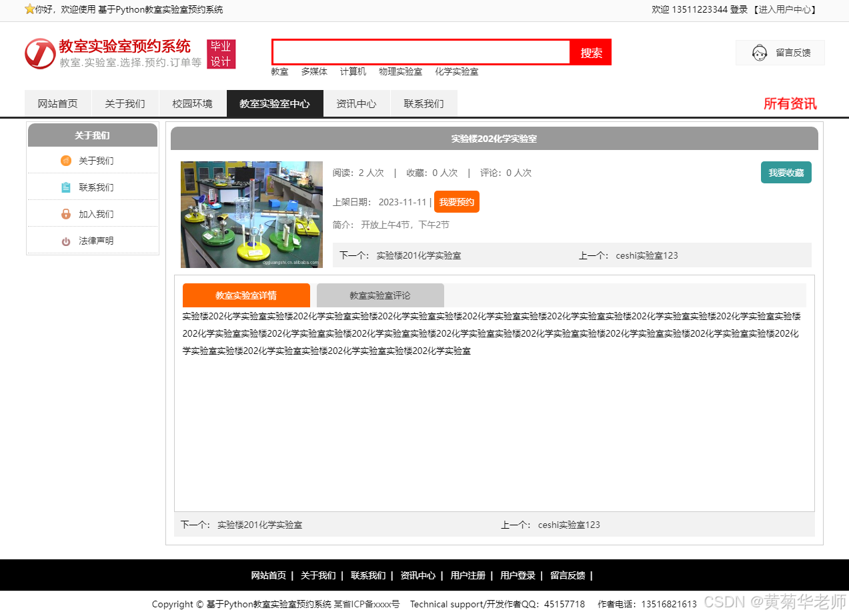The height and width of the screenshot is (616, 849).
Task: Click the 所有资讯 red link
Action: coord(790,103)
